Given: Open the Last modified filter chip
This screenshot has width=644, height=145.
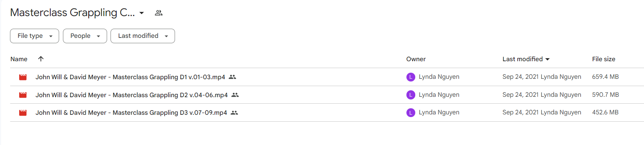Looking at the screenshot, I should point(143,36).
